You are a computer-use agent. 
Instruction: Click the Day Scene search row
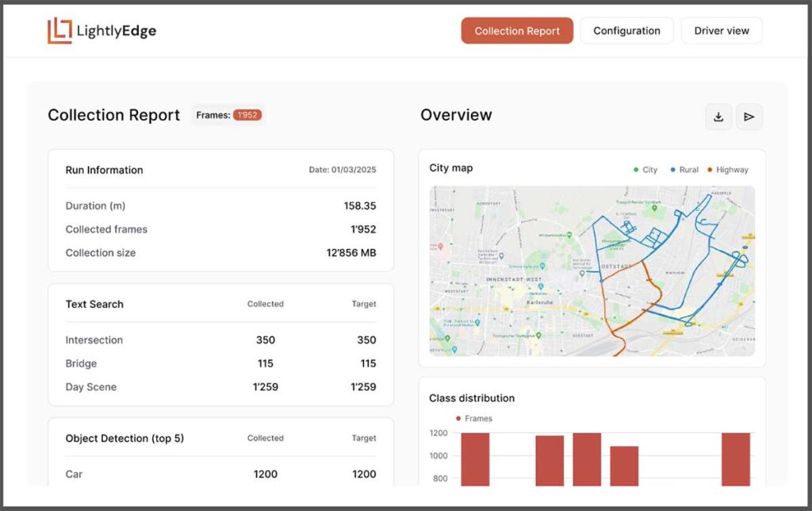pos(220,387)
